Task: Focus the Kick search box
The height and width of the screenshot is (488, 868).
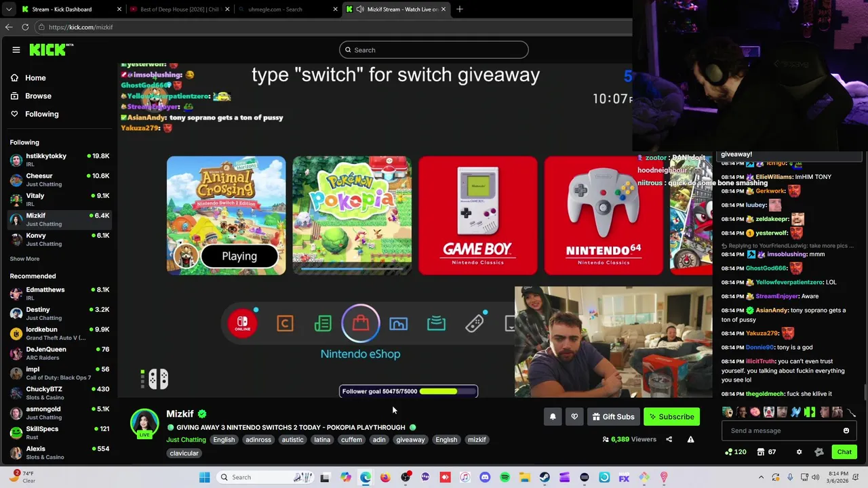Action: 434,49
